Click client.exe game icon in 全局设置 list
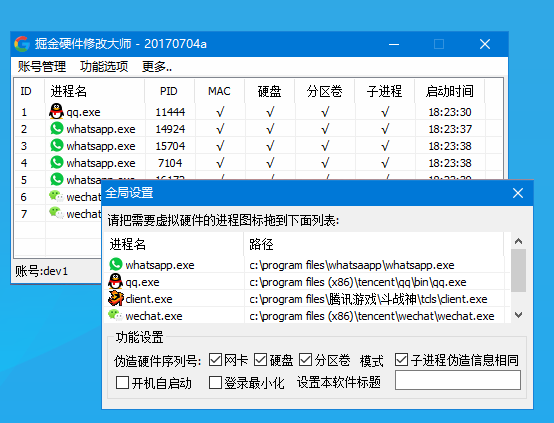Viewport: 554px width, 423px height. tap(116, 298)
